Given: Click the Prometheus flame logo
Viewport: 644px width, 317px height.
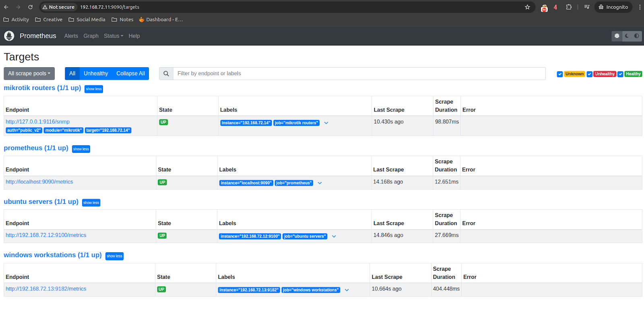Looking at the screenshot, I should [x=9, y=36].
